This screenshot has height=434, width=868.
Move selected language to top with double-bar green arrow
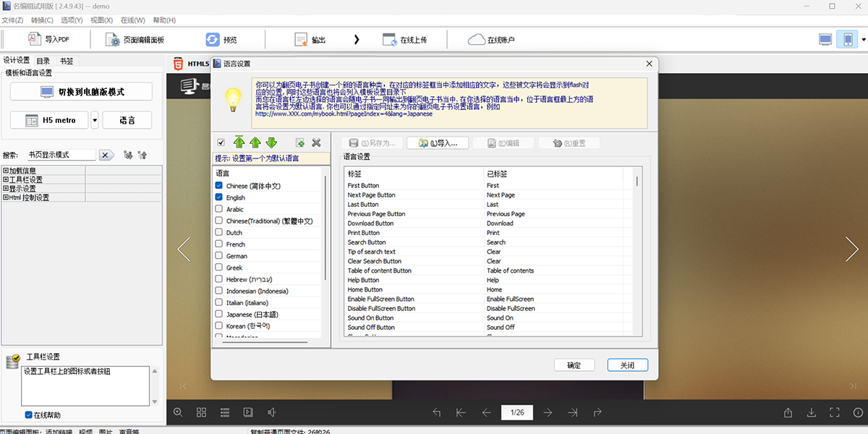click(x=239, y=142)
